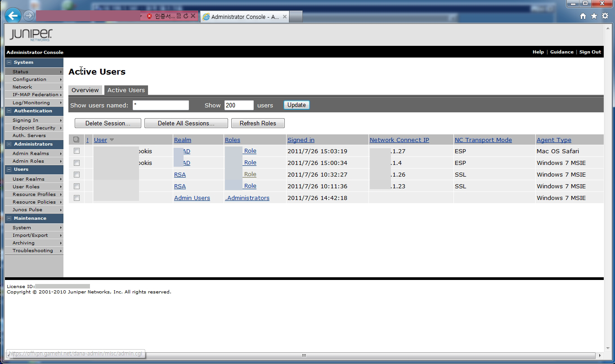Click the browser back arrow button

13,16
